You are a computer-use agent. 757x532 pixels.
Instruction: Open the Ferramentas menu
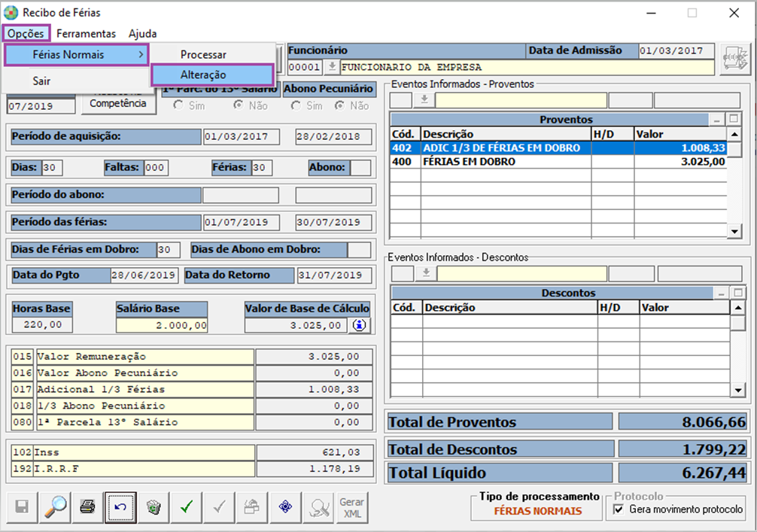(x=86, y=34)
